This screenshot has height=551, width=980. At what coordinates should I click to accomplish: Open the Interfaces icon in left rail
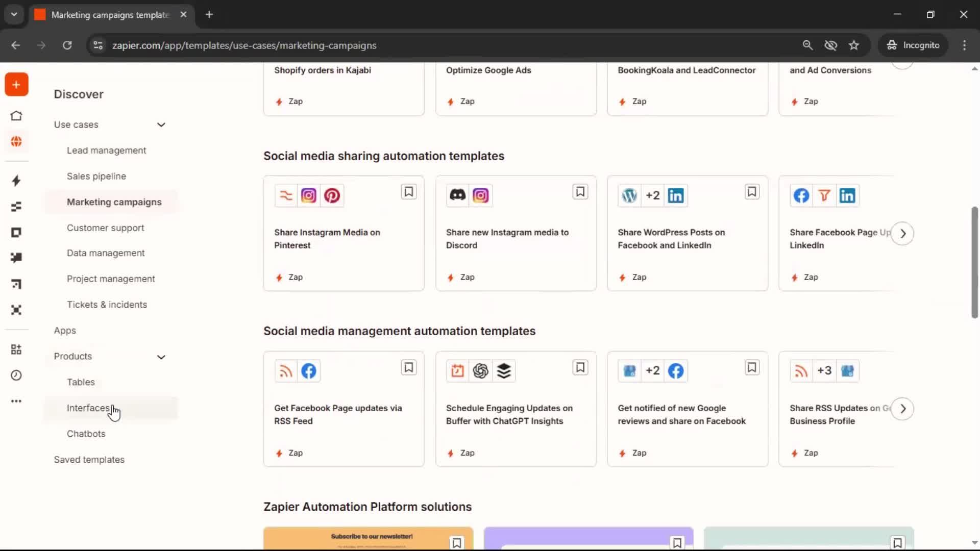pos(16,233)
